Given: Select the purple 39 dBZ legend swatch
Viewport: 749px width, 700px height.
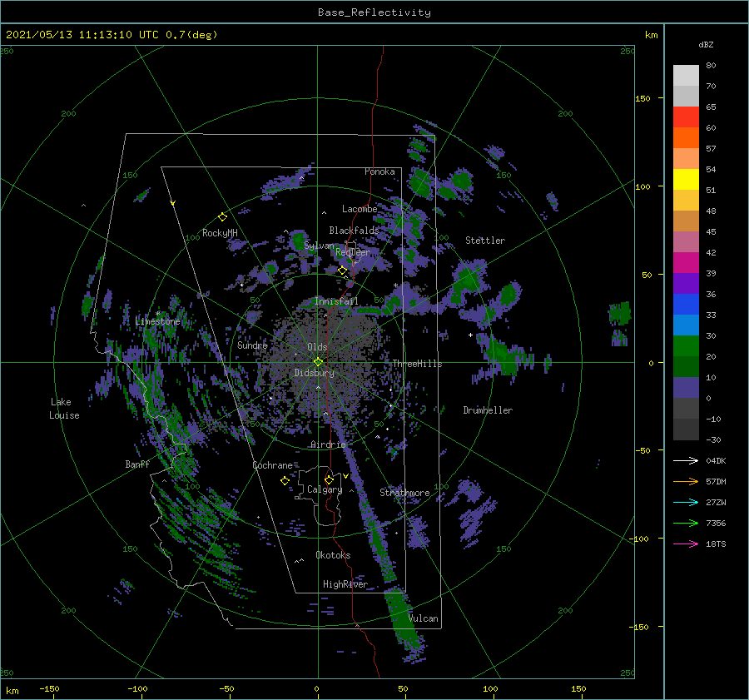Looking at the screenshot, I should pyautogui.click(x=686, y=283).
